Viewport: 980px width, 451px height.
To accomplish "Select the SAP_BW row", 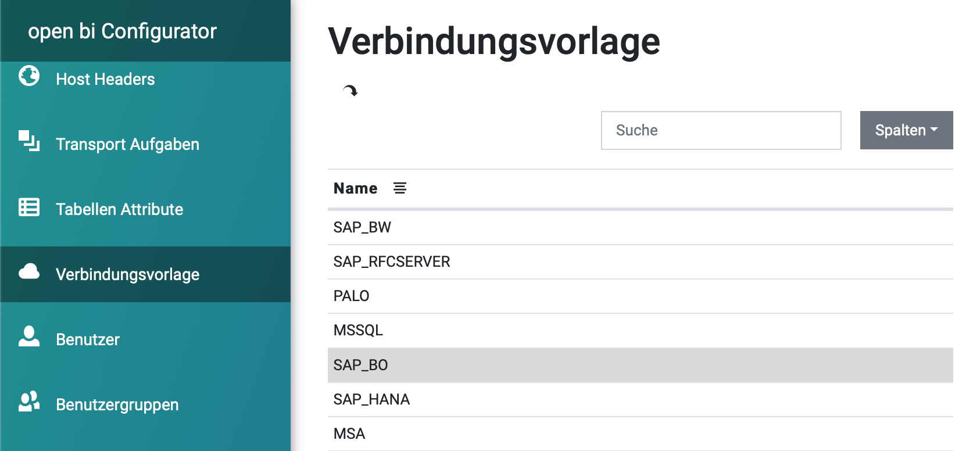I will [x=641, y=227].
